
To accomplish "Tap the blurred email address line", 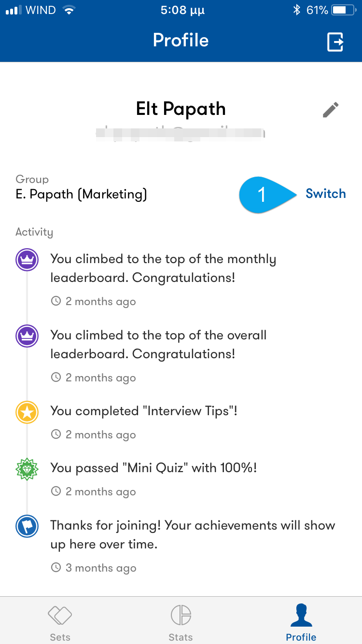I will 181,133.
